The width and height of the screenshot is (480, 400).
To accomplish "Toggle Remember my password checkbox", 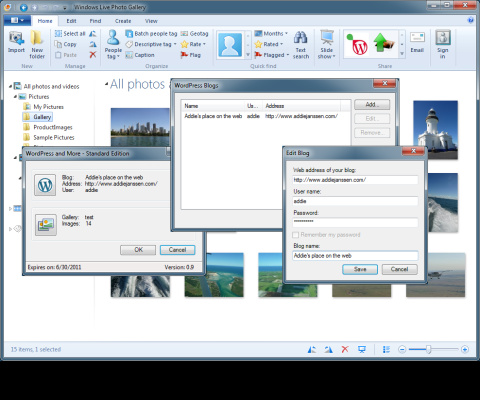I will coord(295,235).
